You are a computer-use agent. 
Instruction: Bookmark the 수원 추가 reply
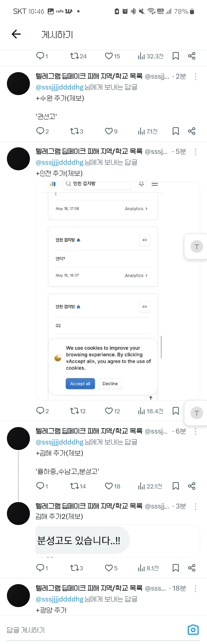[x=176, y=131]
